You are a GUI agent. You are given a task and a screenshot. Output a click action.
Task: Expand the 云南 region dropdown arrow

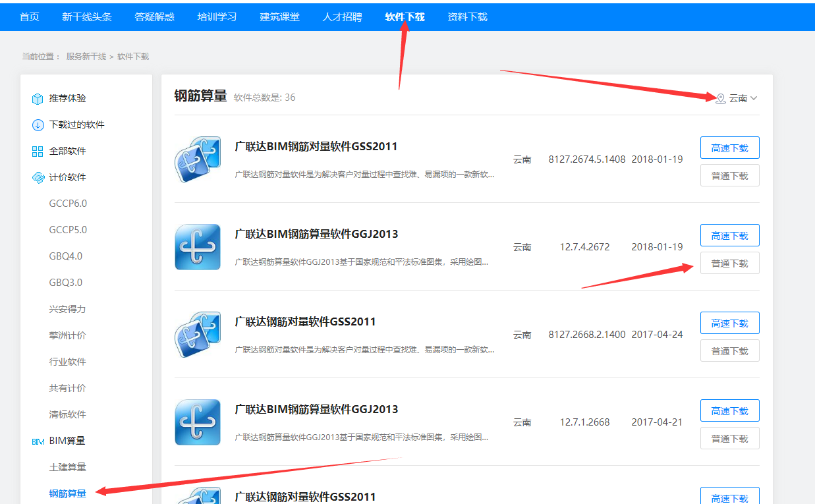click(754, 98)
